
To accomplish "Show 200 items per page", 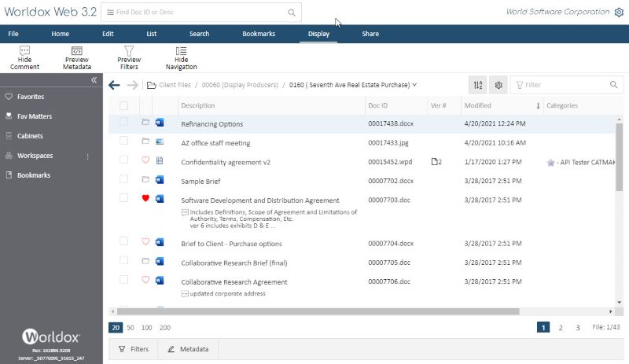I will [x=165, y=328].
